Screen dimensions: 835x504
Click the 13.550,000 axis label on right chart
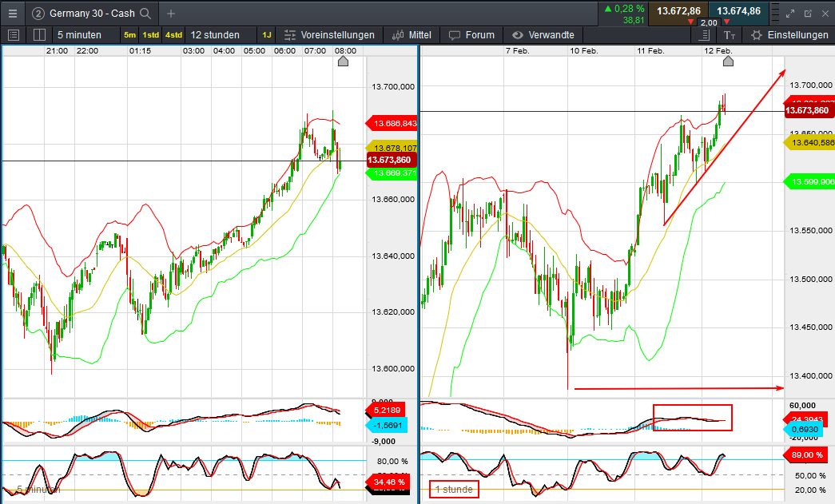point(810,231)
